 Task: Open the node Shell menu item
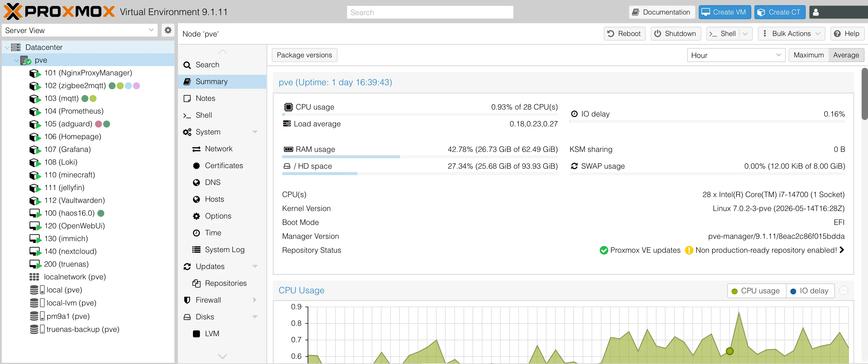coord(222,115)
